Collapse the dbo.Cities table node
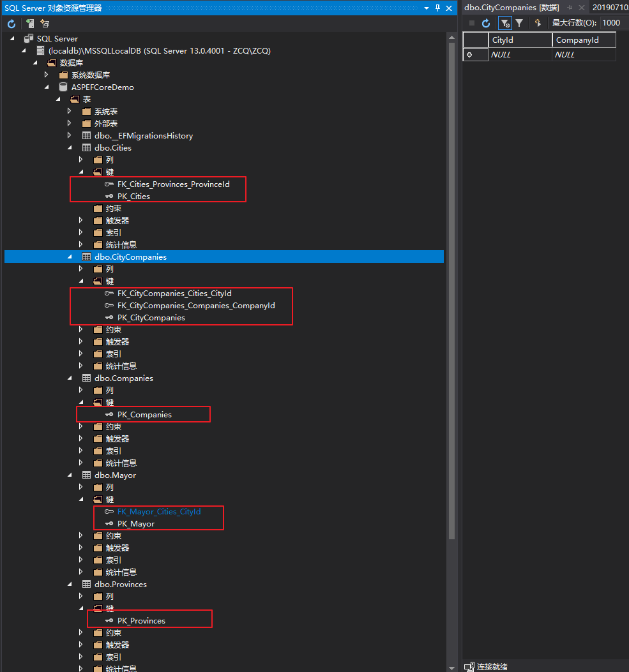 [x=70, y=148]
